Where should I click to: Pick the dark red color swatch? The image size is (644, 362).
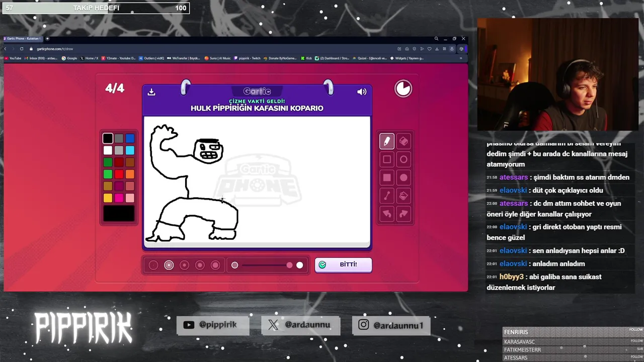(119, 162)
